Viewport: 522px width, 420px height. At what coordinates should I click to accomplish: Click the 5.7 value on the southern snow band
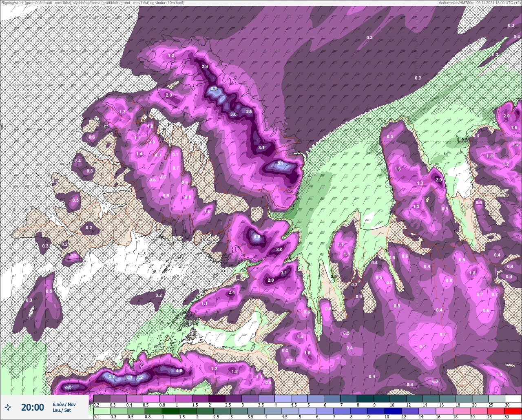tap(112, 376)
